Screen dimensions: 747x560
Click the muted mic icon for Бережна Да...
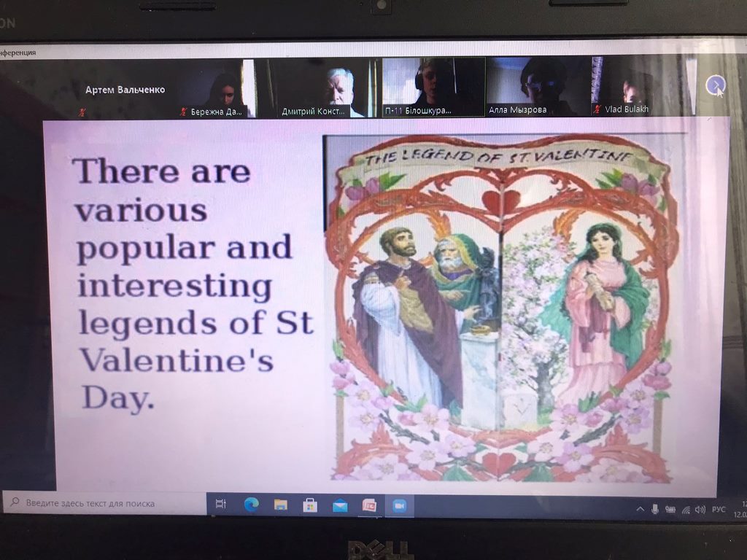point(183,112)
